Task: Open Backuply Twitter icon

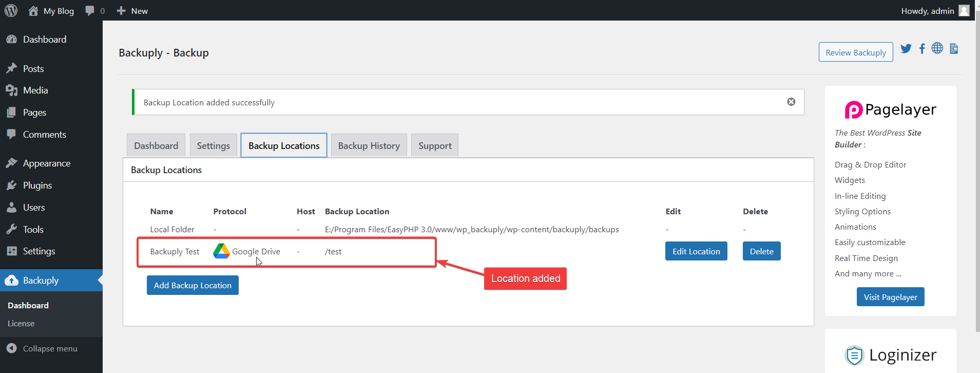Action: pos(906,48)
